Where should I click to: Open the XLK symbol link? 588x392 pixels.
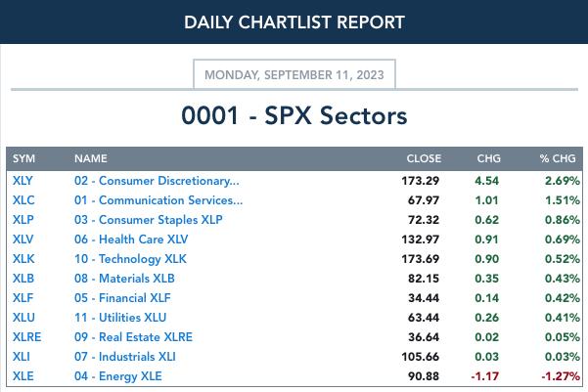[23, 259]
